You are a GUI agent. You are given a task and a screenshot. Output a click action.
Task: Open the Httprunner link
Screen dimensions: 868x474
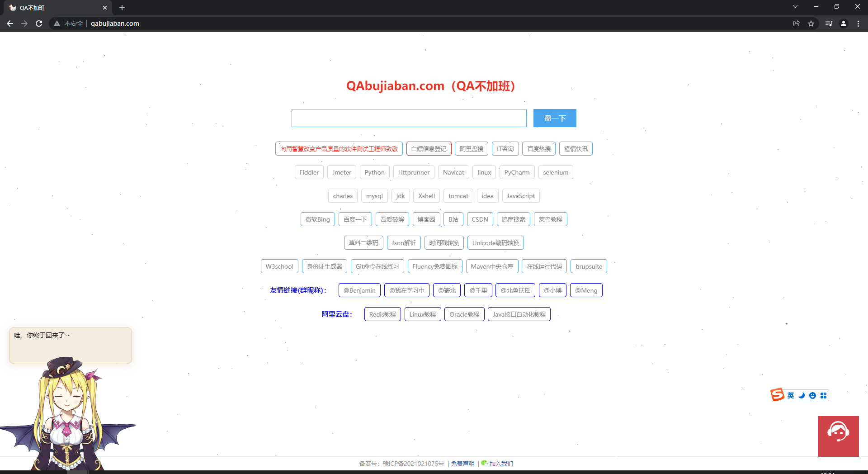[414, 172]
